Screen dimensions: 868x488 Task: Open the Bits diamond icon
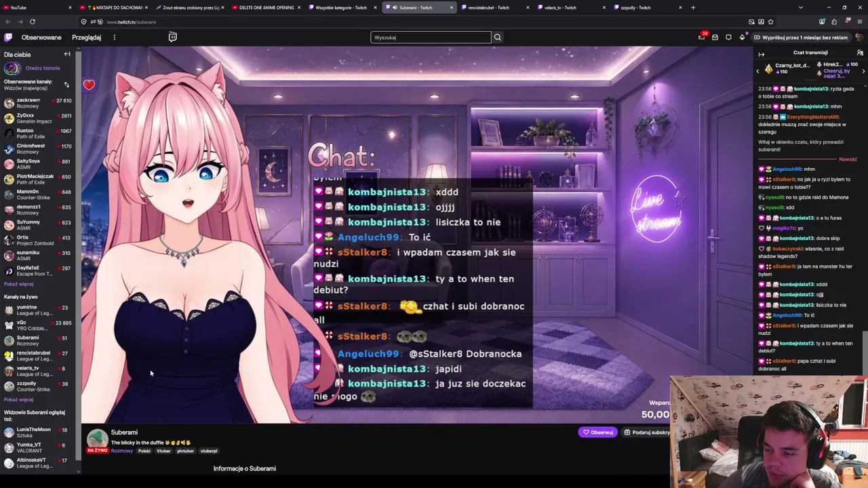point(742,37)
